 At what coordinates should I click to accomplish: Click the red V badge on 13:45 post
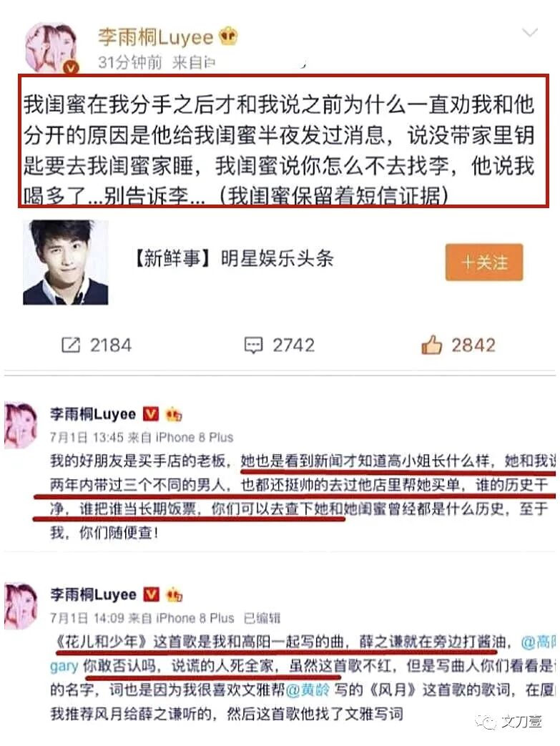(x=151, y=414)
